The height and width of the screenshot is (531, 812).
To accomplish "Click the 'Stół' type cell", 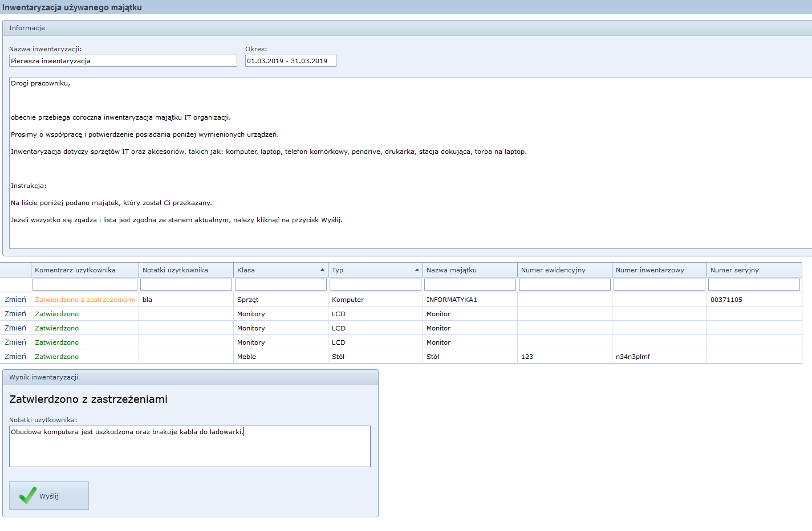I will (x=376, y=357).
